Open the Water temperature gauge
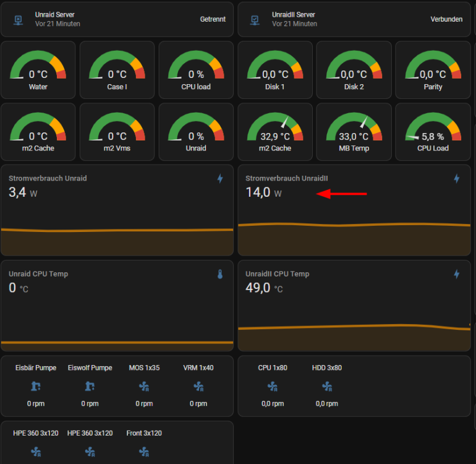 38,70
